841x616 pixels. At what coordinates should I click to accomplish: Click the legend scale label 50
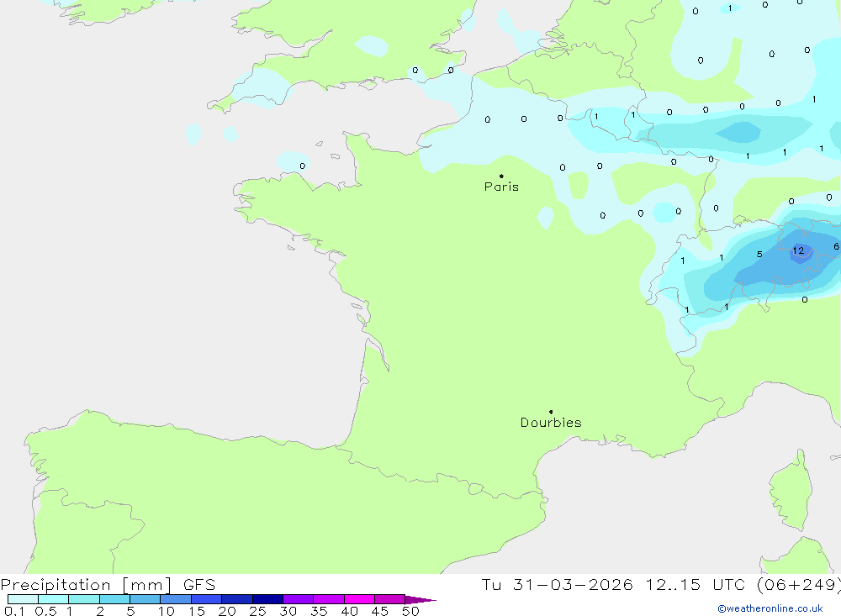click(411, 611)
